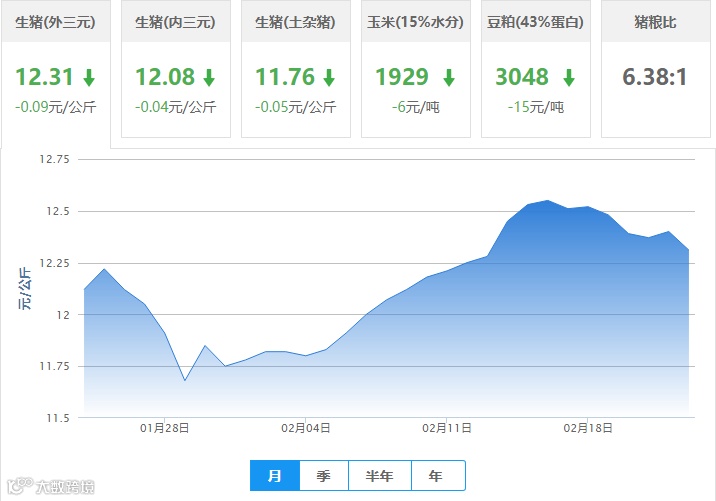716x501 pixels.
Task: Click the chart's highest peak point
Action: click(548, 200)
